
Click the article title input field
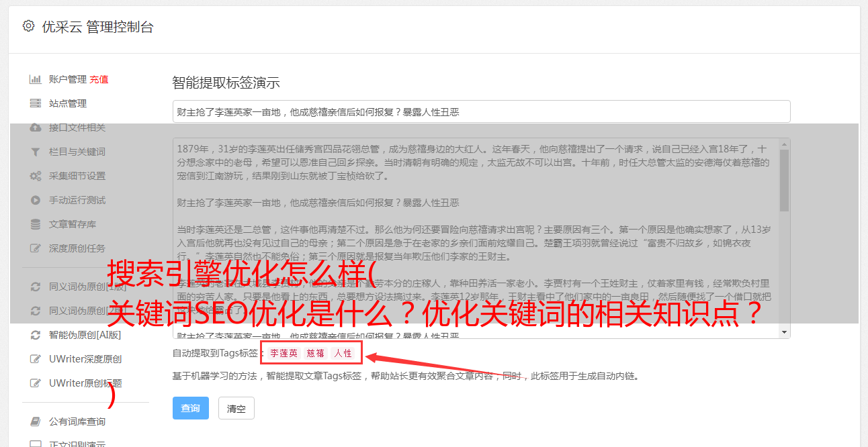pos(481,112)
